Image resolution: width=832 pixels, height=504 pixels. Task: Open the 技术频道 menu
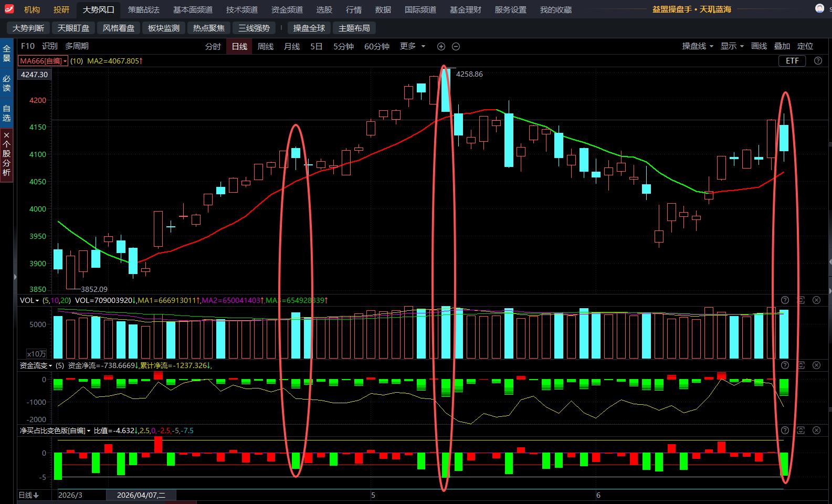point(242,9)
